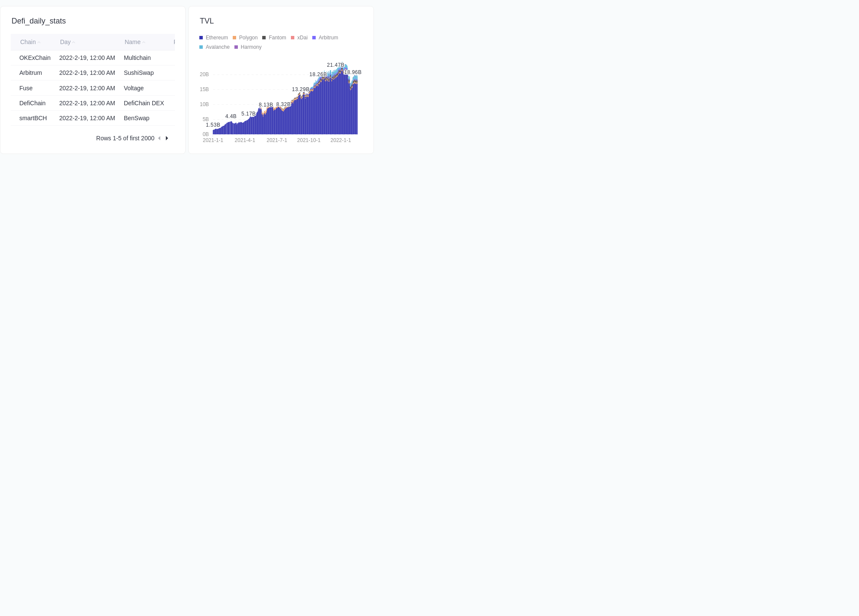This screenshot has height=616, width=859.
Task: Select the SushiSwap row in the table
Action: pyautogui.click(x=139, y=73)
